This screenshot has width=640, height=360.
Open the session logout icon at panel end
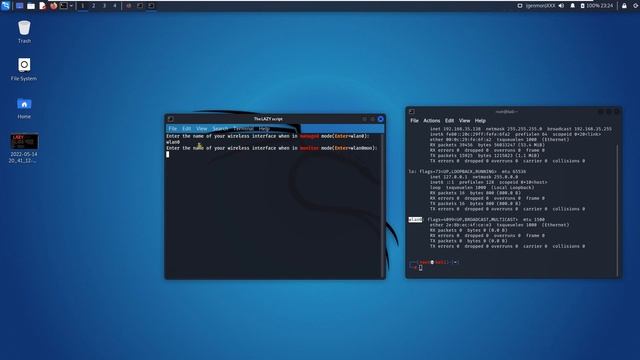tap(636, 6)
